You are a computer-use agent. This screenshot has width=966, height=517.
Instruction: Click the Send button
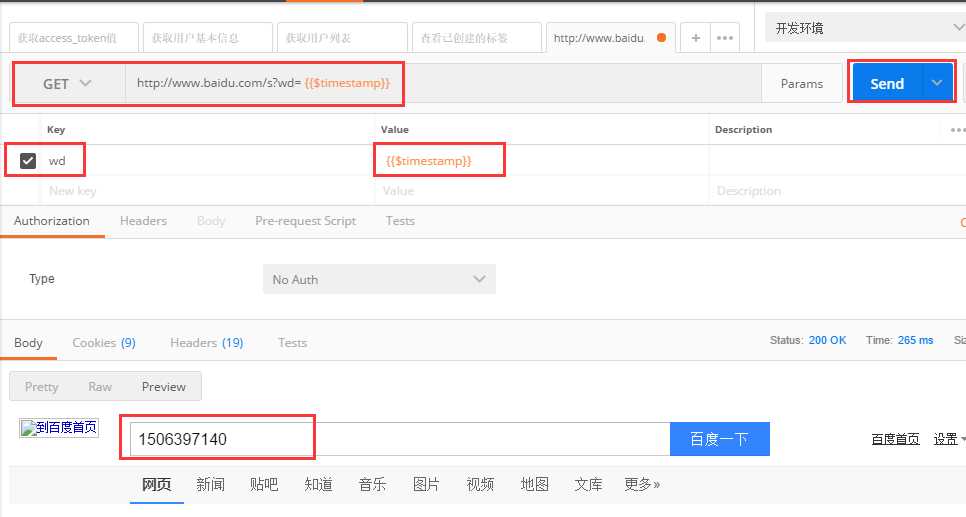tap(887, 83)
